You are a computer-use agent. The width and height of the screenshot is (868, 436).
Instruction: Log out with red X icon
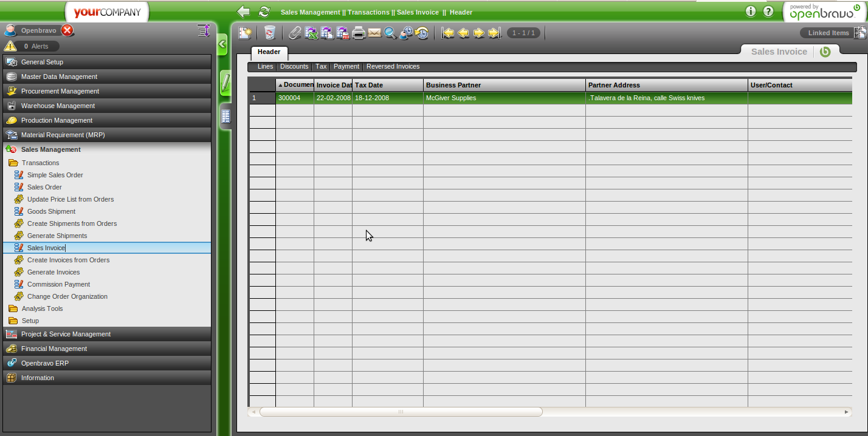point(67,30)
